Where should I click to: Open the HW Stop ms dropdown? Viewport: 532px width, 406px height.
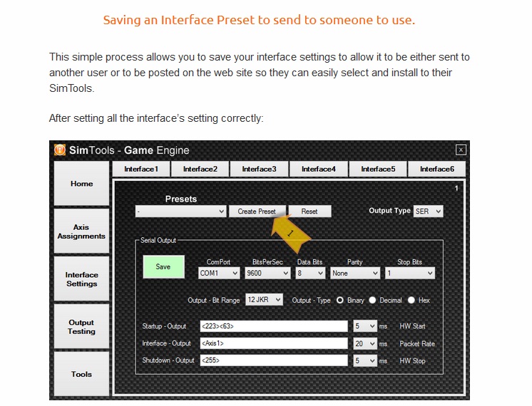pos(365,360)
